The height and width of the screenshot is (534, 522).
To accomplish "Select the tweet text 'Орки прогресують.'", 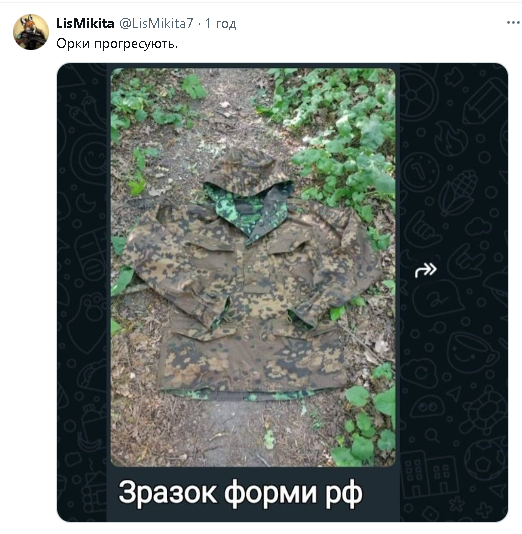I will tap(117, 44).
